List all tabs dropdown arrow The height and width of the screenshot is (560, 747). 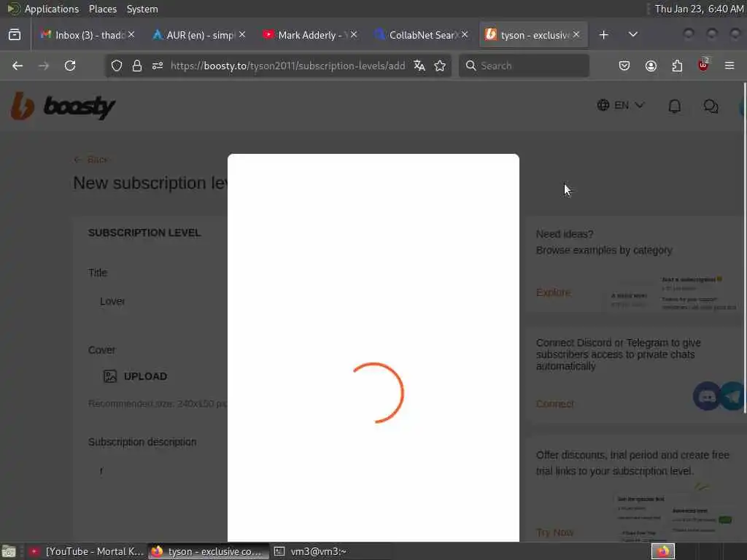click(632, 35)
